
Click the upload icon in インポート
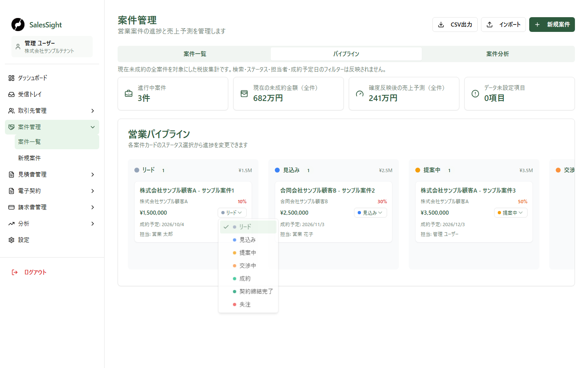(x=490, y=25)
